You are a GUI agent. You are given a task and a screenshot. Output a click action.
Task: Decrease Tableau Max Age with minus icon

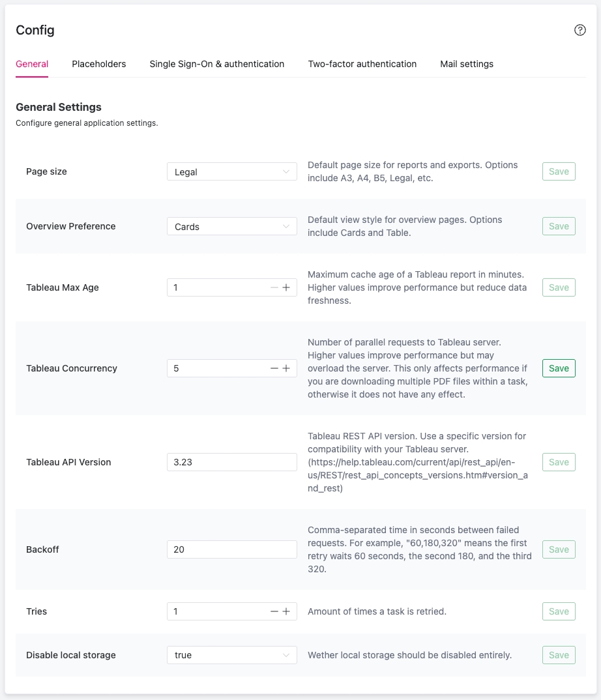tap(274, 287)
